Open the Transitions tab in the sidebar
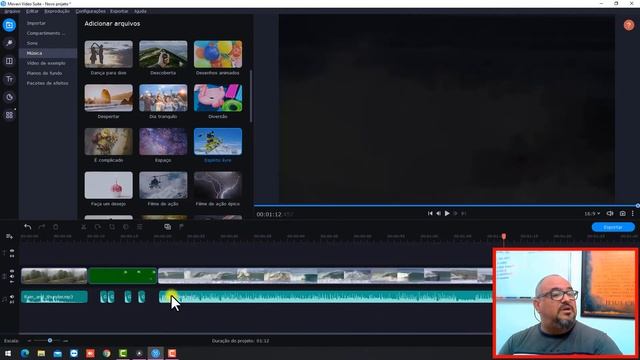640x360 pixels. point(9,61)
